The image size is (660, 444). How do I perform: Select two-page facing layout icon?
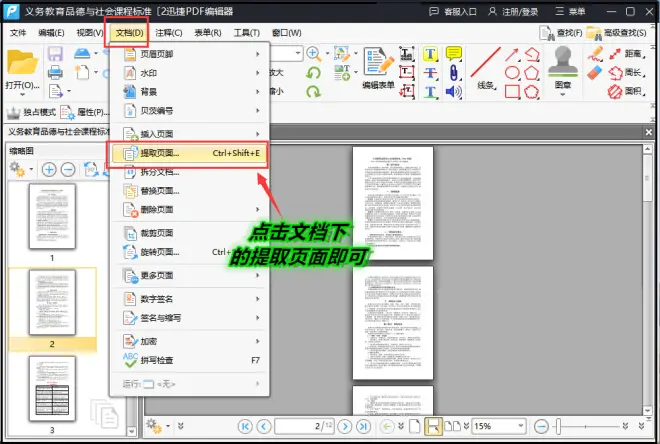coord(452,426)
